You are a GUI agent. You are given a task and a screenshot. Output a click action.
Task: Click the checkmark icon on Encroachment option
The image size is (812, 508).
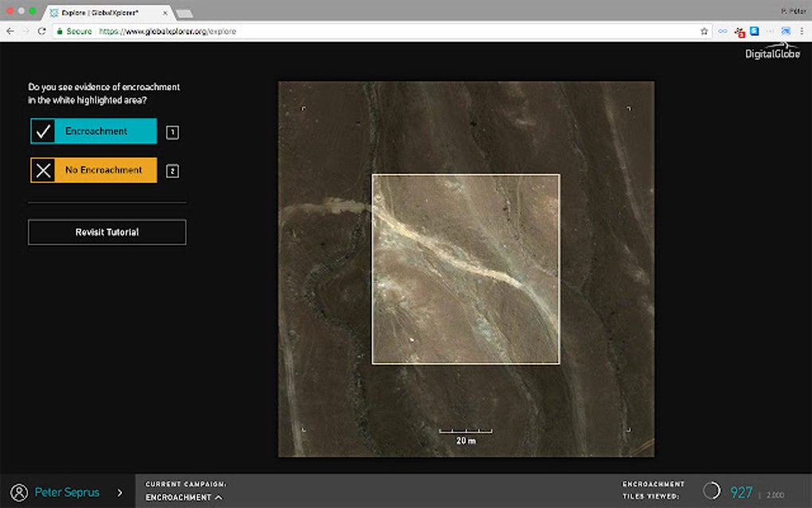42,131
